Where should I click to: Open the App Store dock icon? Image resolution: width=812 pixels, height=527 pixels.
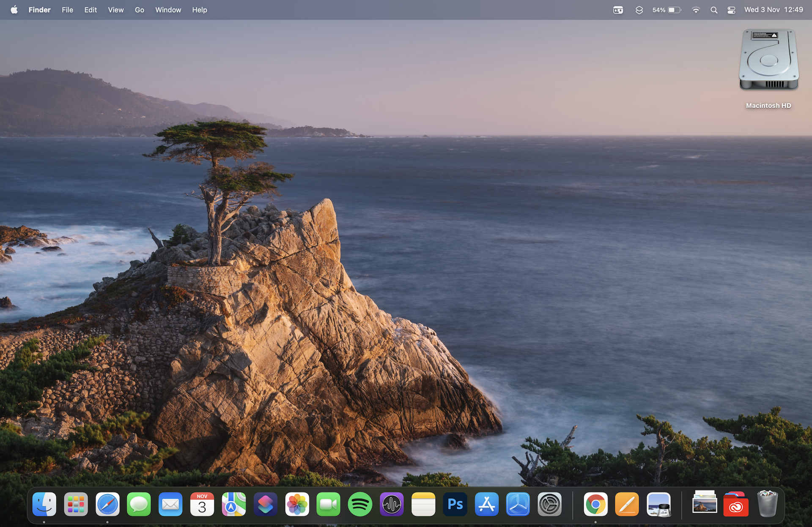487,504
